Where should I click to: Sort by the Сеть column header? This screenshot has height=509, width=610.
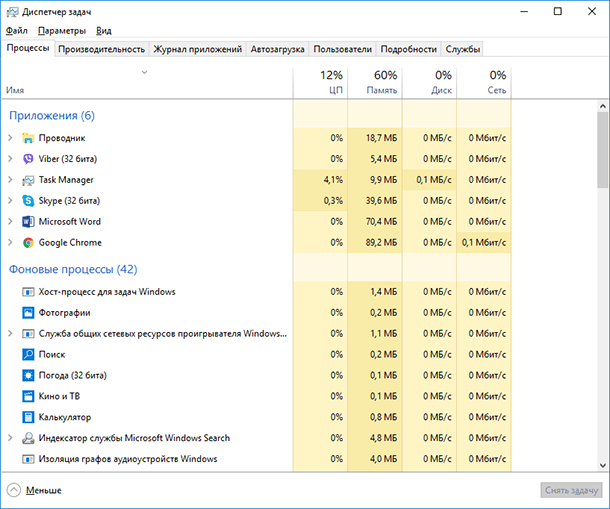click(x=484, y=83)
